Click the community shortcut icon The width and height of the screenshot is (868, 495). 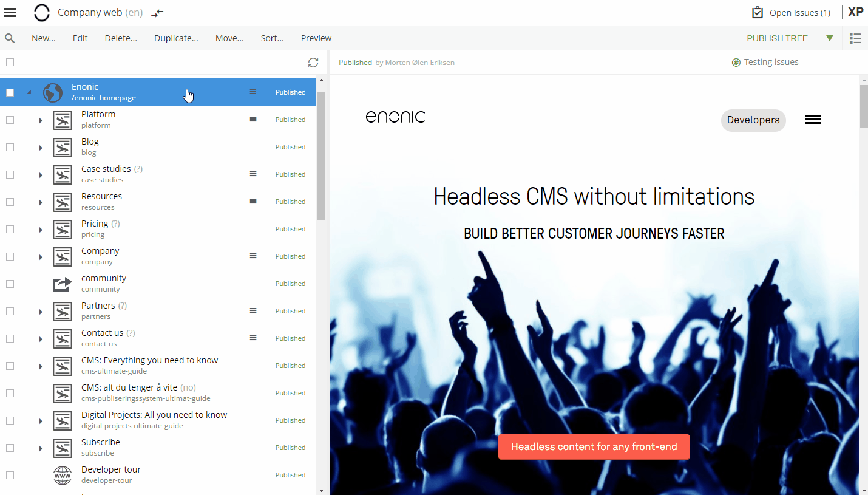tap(63, 284)
